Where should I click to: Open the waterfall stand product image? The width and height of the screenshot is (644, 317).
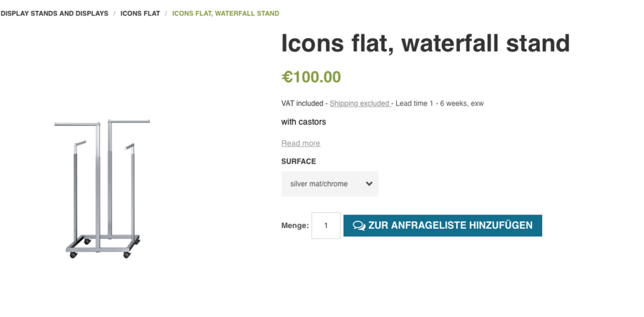click(102, 189)
